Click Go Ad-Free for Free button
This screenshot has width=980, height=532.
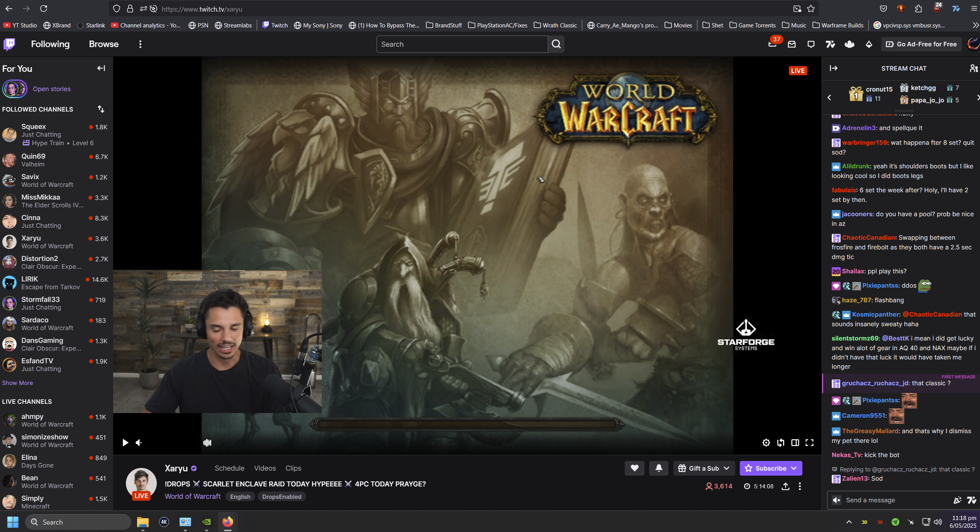(x=922, y=44)
